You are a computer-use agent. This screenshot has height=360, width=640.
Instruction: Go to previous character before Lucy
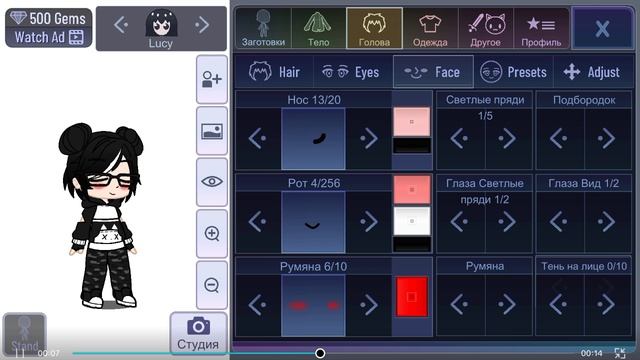pos(121,25)
